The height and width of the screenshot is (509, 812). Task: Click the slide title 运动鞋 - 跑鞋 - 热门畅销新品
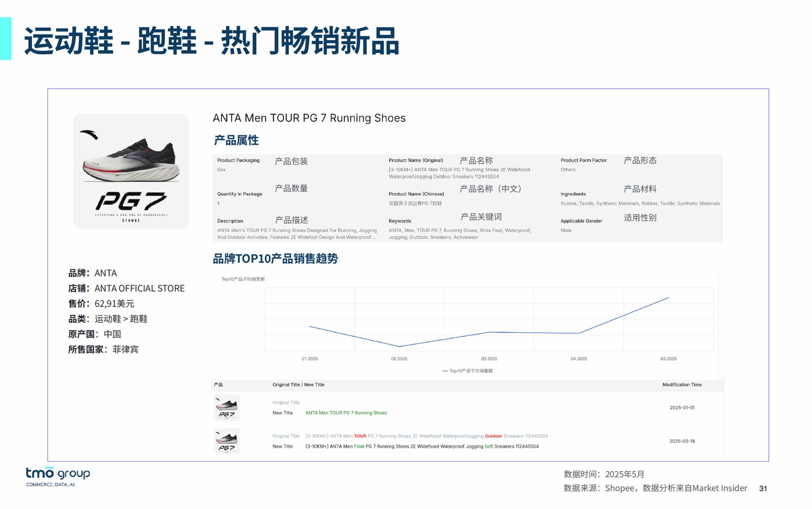tap(212, 40)
